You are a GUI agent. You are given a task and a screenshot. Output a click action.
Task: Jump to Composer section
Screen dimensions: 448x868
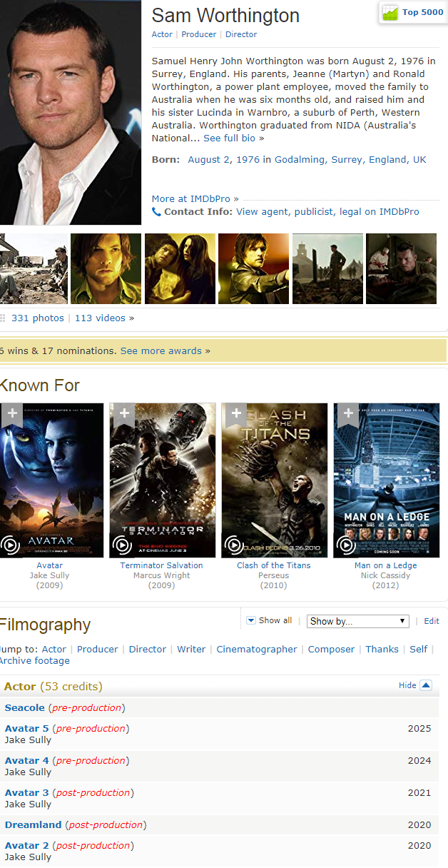point(331,650)
